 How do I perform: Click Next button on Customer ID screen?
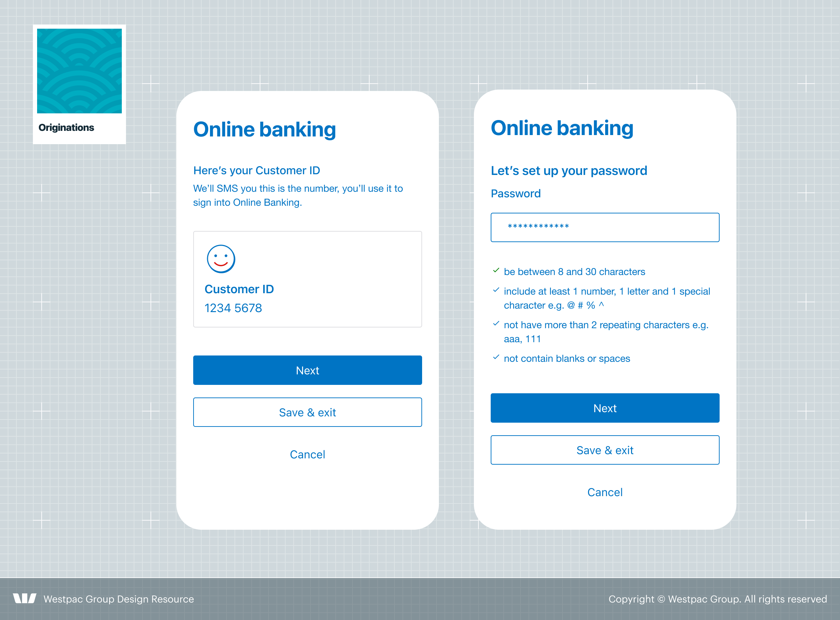(x=308, y=370)
